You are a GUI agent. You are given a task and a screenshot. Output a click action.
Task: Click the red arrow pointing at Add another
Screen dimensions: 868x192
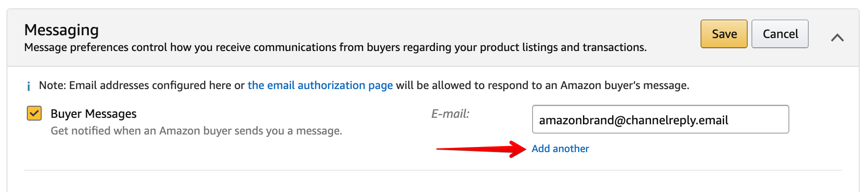481,149
